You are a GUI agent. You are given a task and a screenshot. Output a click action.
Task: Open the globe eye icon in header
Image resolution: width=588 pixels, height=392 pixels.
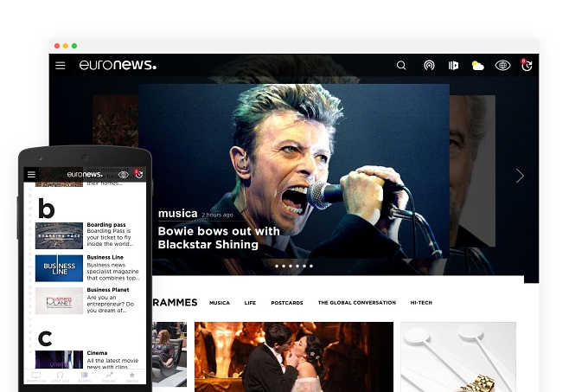click(x=502, y=66)
